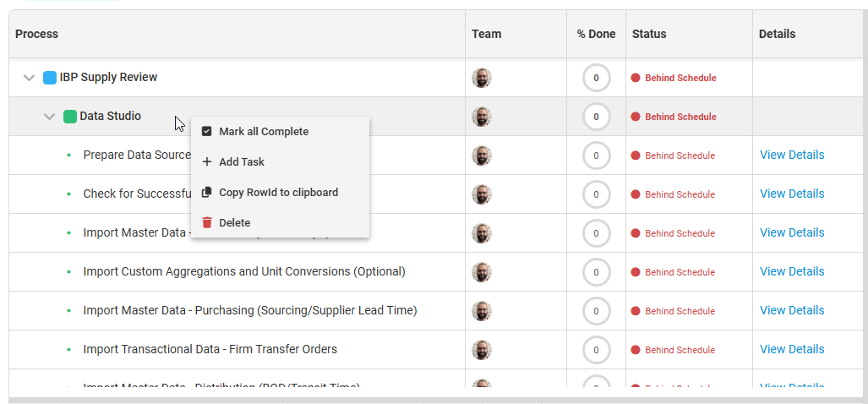This screenshot has height=404, width=868.
Task: Click the plus icon for Add Task
Action: [x=207, y=162]
